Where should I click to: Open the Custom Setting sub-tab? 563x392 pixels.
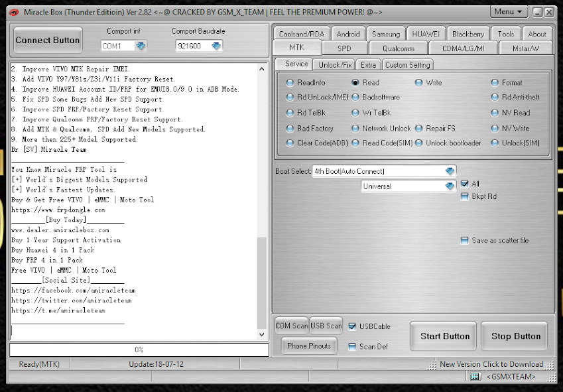coord(408,65)
